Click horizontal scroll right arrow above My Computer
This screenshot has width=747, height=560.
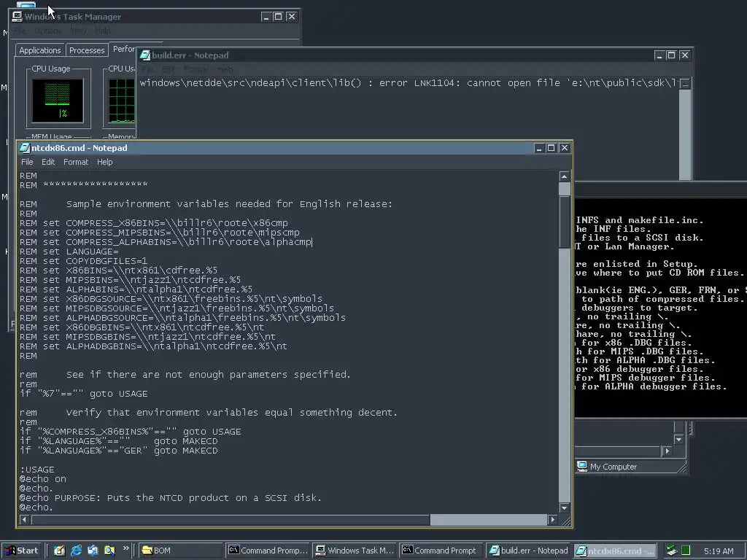[667, 451]
